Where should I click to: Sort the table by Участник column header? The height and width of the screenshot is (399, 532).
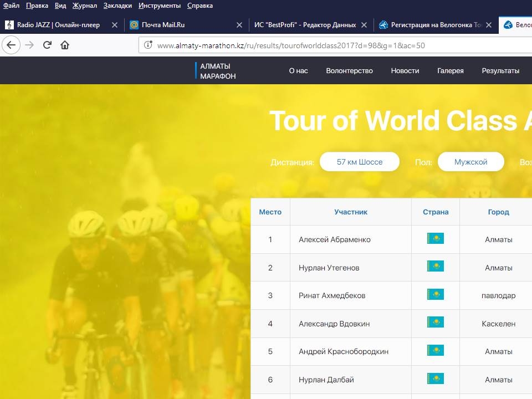click(x=350, y=212)
